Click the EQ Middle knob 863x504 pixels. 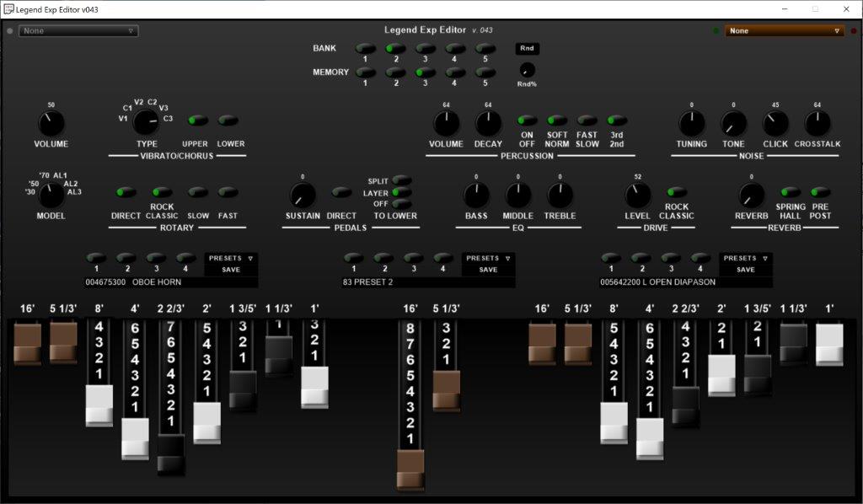click(518, 196)
